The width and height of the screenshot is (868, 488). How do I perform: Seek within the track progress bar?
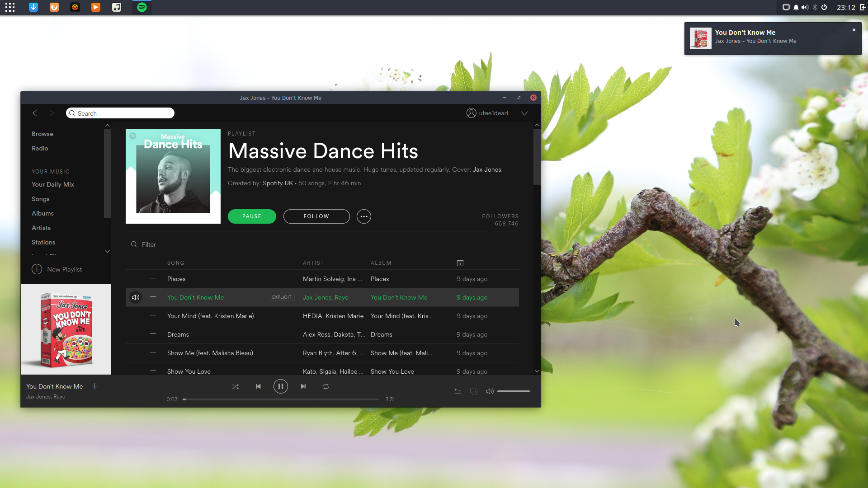click(x=281, y=399)
